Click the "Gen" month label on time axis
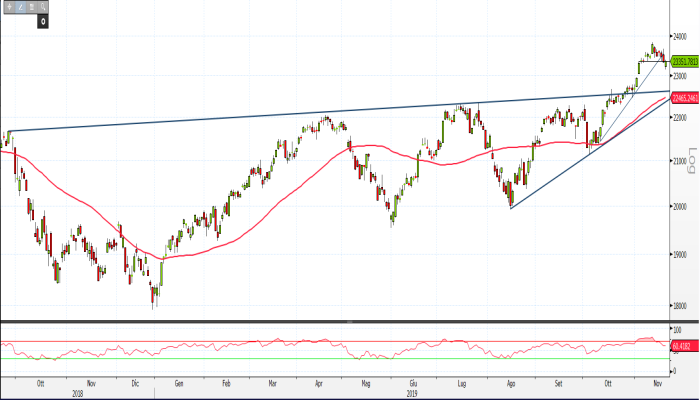 coord(179,382)
